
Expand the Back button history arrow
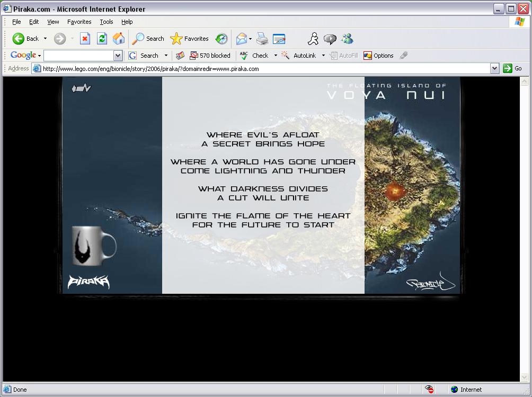(x=46, y=39)
